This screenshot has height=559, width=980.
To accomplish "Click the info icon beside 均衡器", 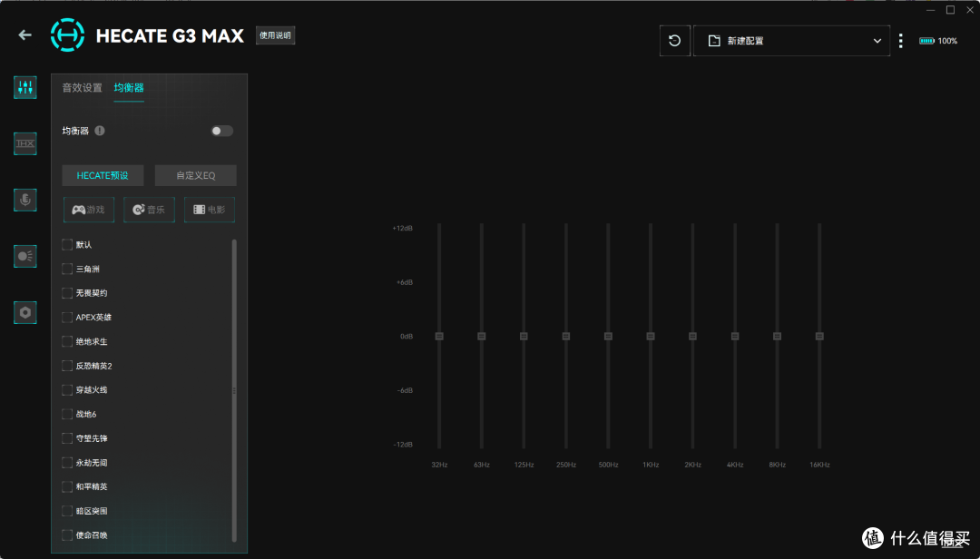I will pos(100,131).
